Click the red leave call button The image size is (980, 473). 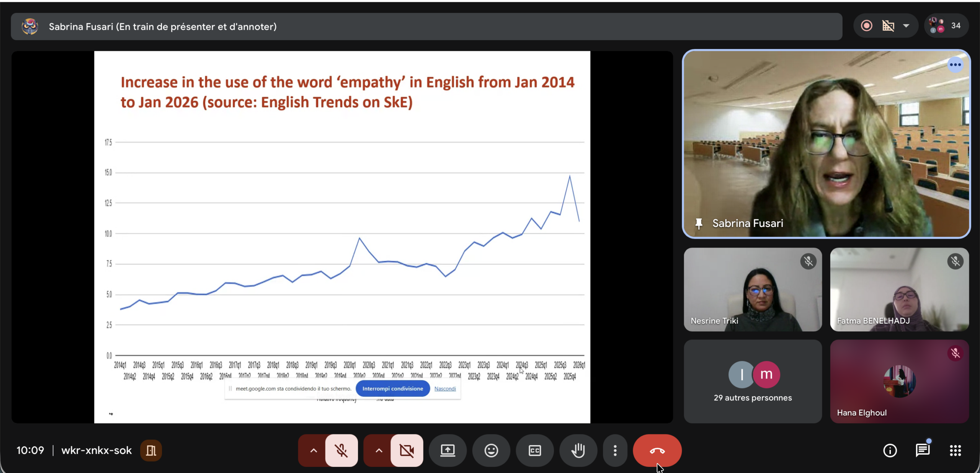(657, 450)
